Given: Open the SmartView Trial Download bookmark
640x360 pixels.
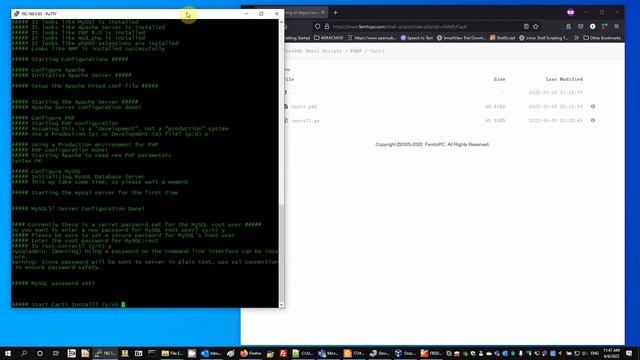Looking at the screenshot, I should pyautogui.click(x=461, y=38).
